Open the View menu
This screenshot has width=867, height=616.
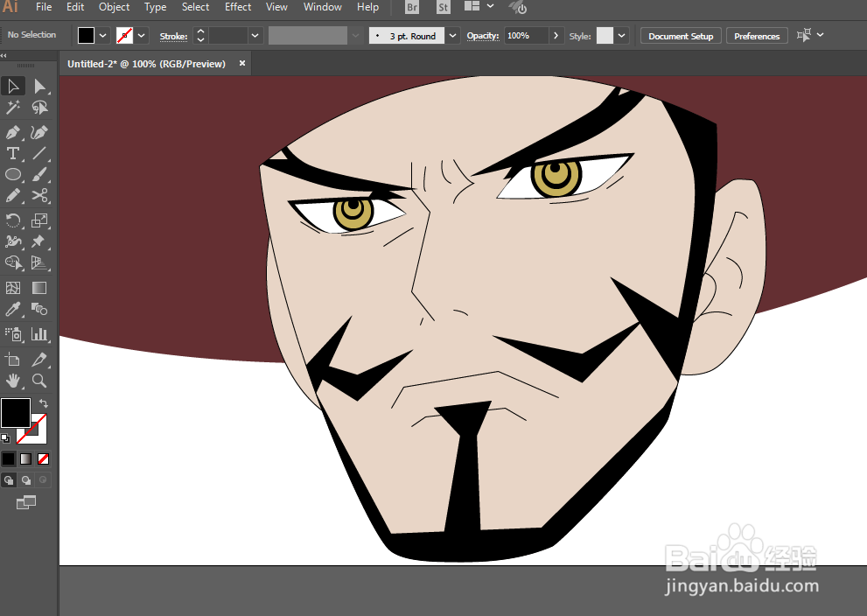pyautogui.click(x=276, y=7)
